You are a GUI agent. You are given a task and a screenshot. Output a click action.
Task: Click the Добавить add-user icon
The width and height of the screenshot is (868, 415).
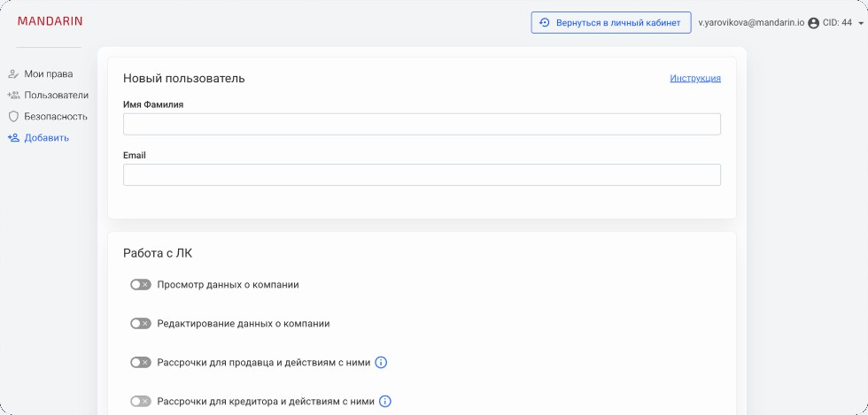[13, 138]
